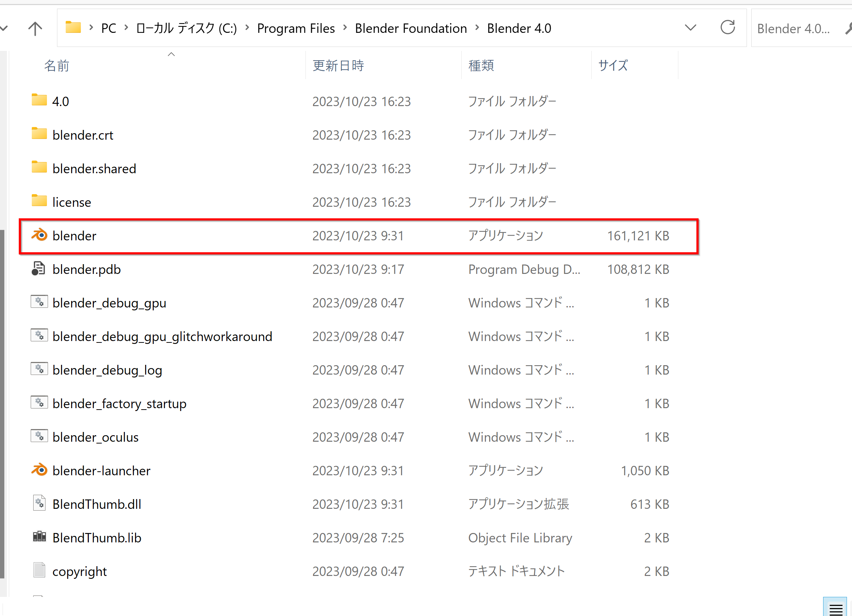Click the left navigation pane scrollbar
The image size is (852, 616).
point(2,404)
